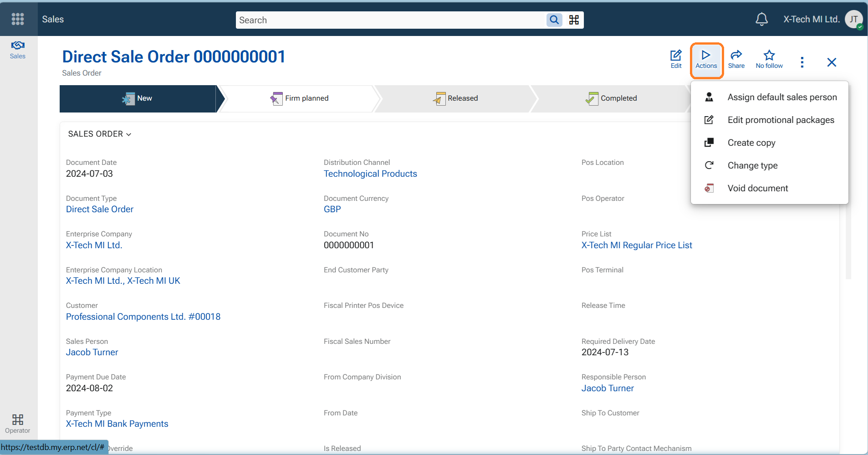Open the command grid icon beside search
This screenshot has width=868, height=455.
[574, 20]
